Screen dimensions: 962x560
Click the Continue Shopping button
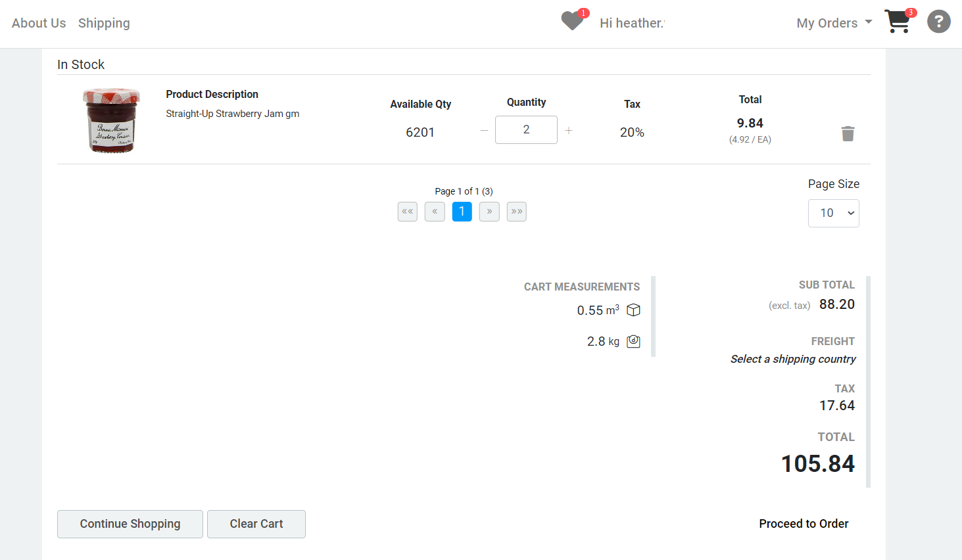(130, 524)
